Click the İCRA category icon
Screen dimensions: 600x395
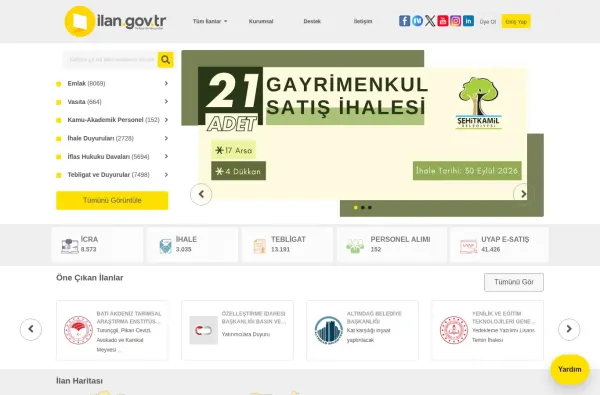click(x=70, y=246)
